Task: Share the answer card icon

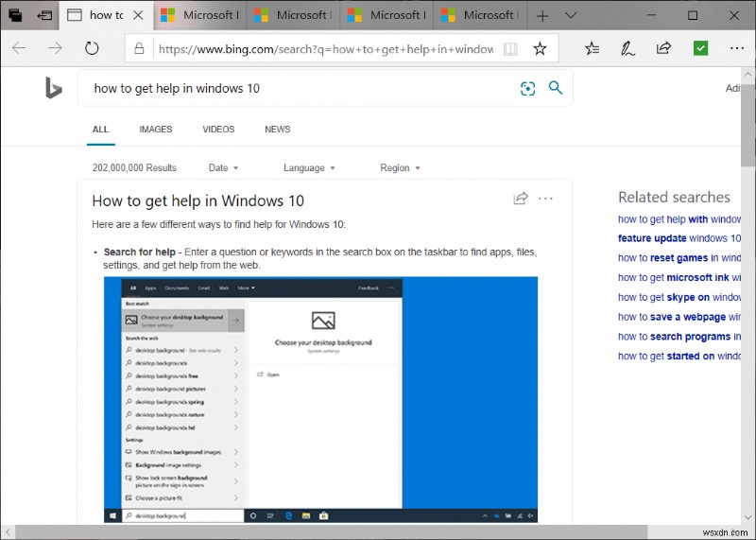Action: pos(521,199)
